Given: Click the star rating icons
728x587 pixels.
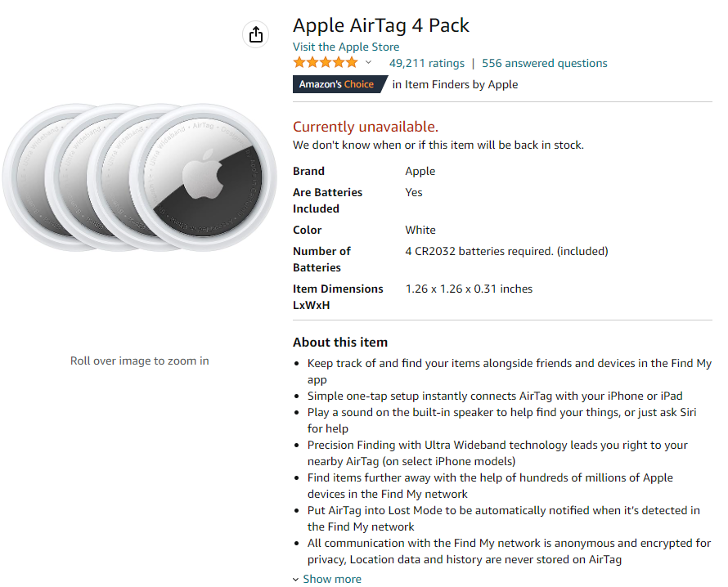Looking at the screenshot, I should pyautogui.click(x=326, y=62).
